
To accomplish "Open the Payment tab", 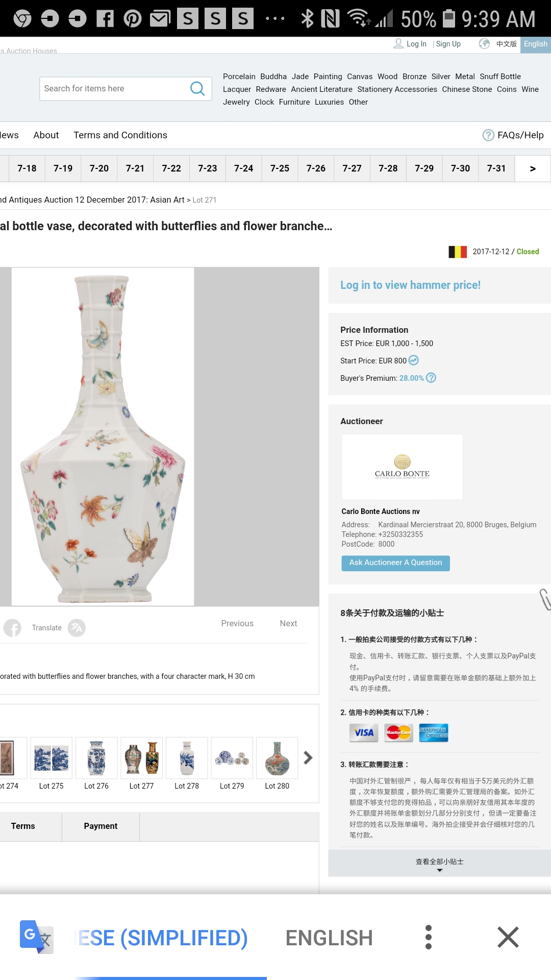I will pos(101,826).
